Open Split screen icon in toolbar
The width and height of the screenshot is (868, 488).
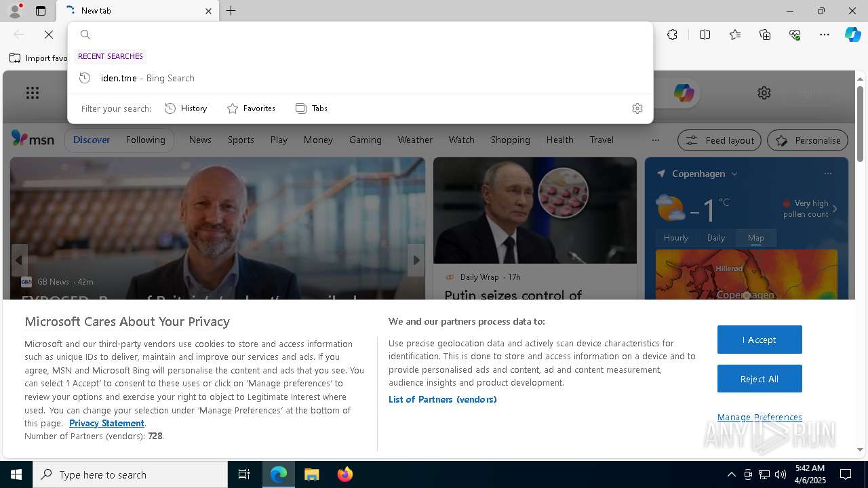[705, 35]
